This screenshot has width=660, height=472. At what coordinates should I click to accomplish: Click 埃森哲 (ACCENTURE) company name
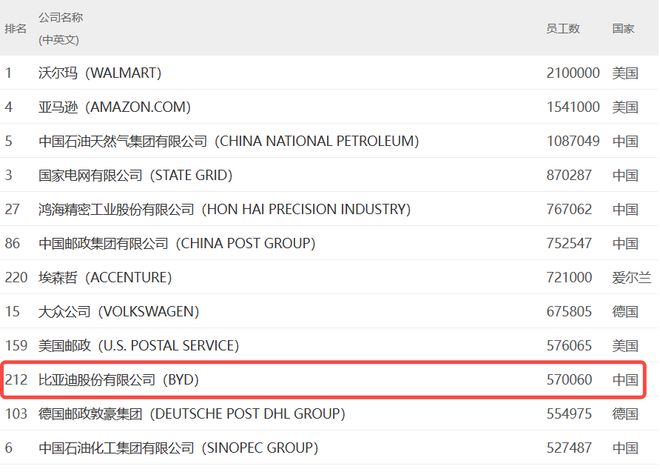pos(105,277)
